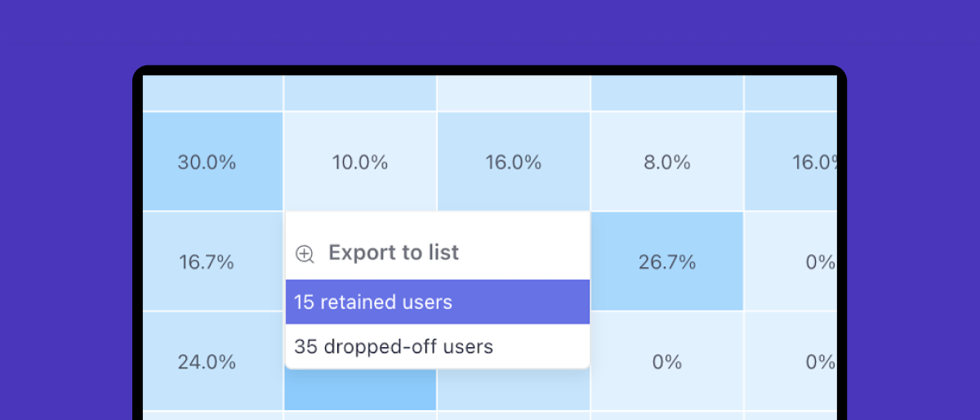The width and height of the screenshot is (980, 420).
Task: Click the empty cell above 30.0%
Action: 212,93
